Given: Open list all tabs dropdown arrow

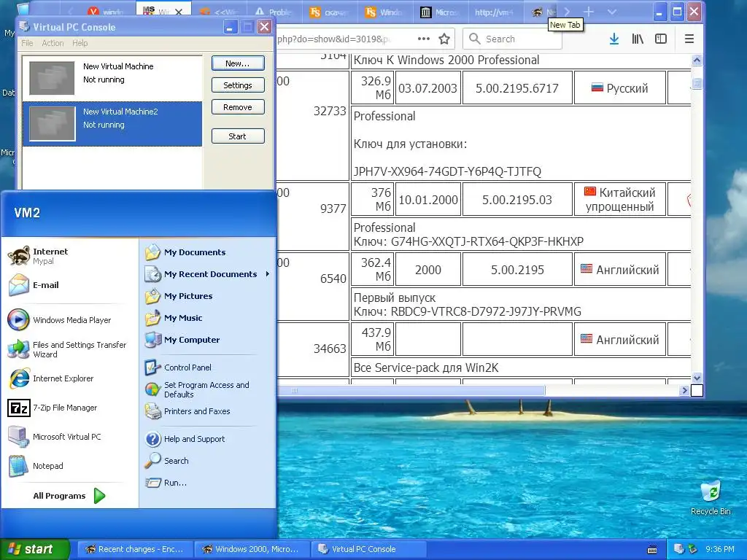Looking at the screenshot, I should pos(612,12).
